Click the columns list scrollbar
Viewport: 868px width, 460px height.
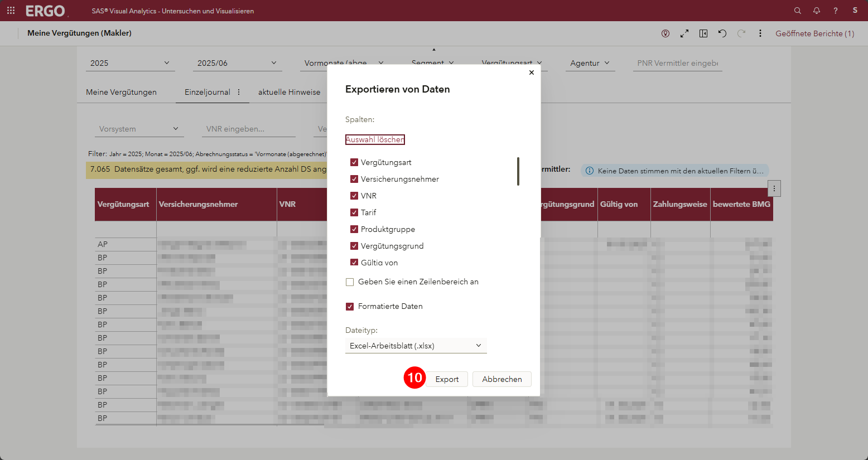coord(518,171)
